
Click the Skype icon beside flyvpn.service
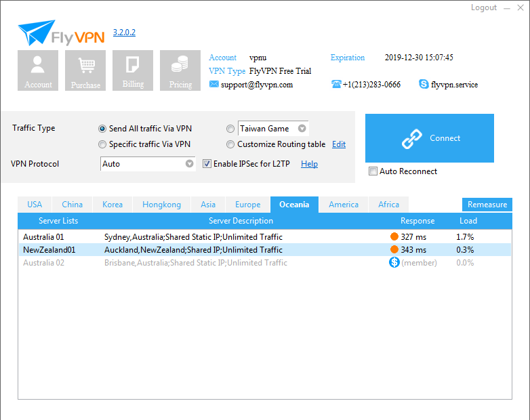424,84
